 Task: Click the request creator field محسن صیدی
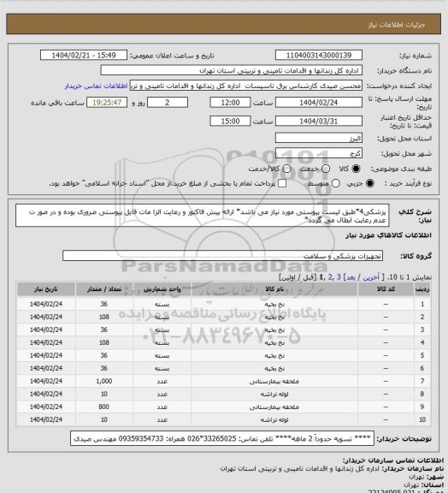[245, 86]
